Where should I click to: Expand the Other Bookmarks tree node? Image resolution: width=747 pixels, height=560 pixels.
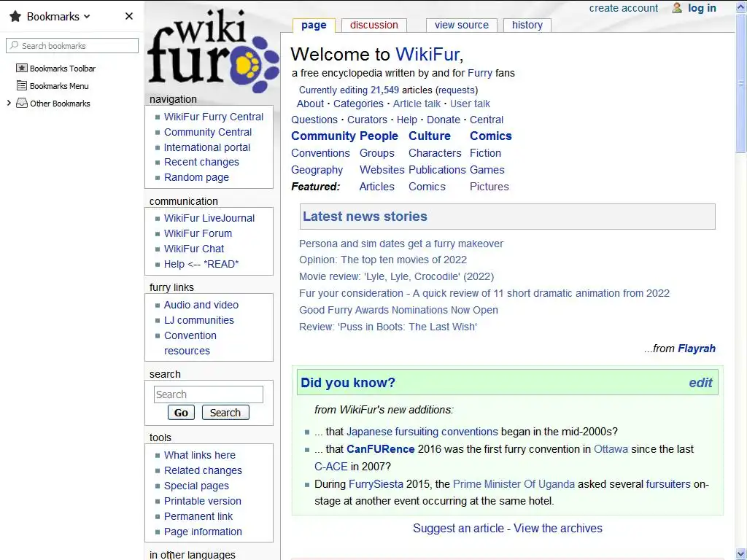pyautogui.click(x=9, y=104)
